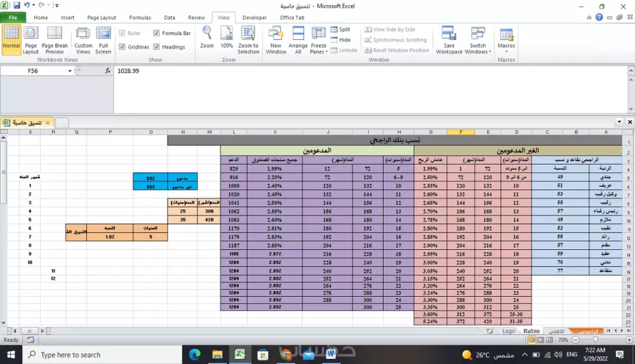Screen dimensions: 635x364
Task: Open the File menu tab
Action: click(x=13, y=17)
